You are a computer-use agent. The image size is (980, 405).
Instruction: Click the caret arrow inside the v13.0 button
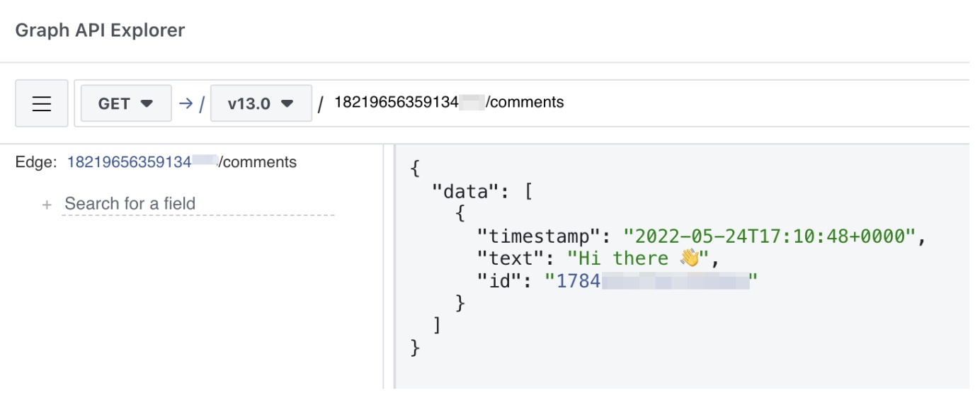(x=287, y=103)
